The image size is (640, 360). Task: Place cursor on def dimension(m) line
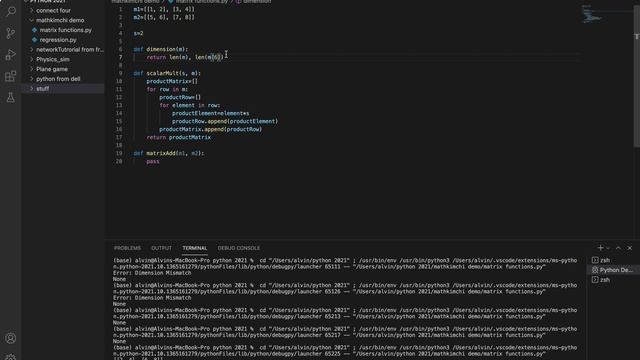(160, 49)
